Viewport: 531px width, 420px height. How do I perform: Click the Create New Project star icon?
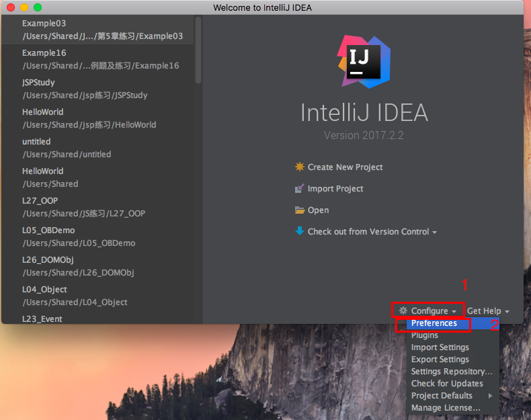(x=299, y=167)
